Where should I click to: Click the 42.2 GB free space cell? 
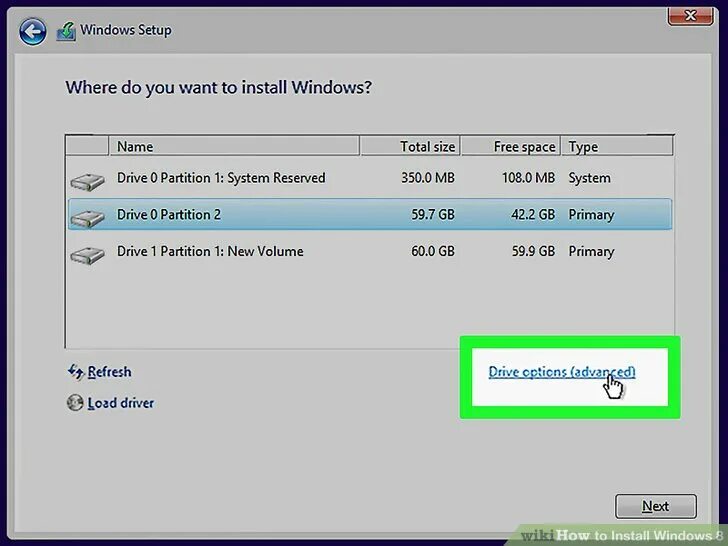[533, 214]
